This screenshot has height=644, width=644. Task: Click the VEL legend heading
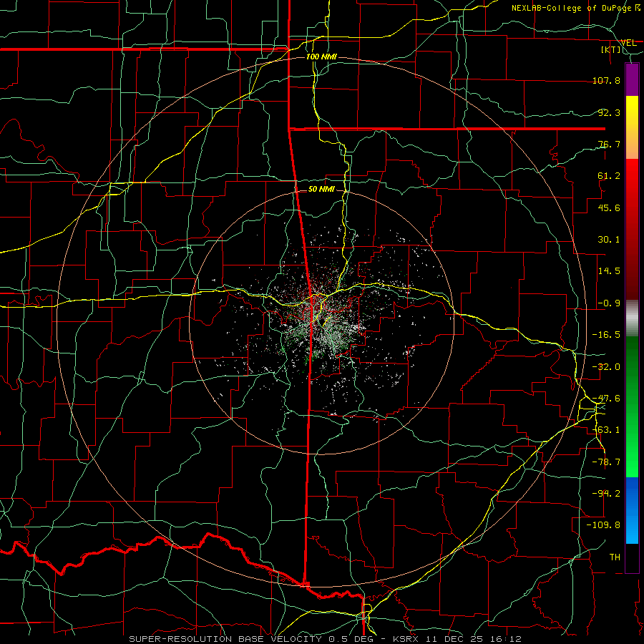tap(628, 43)
